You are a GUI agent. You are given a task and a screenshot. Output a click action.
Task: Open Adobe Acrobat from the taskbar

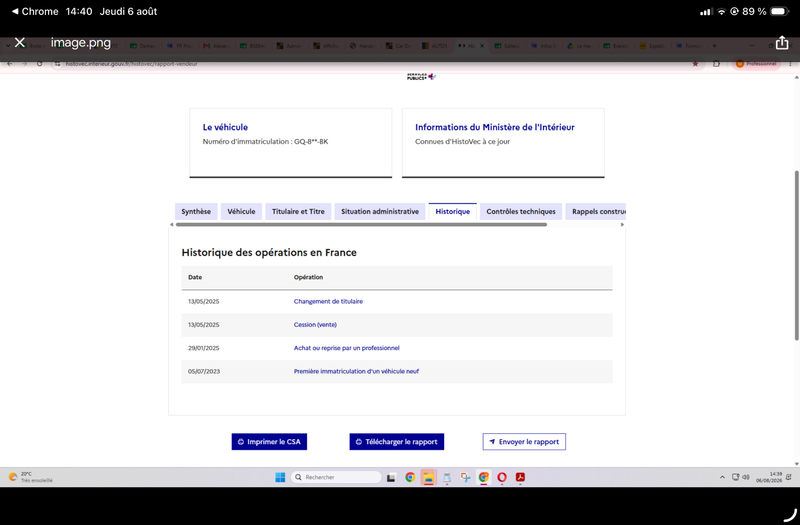click(520, 477)
